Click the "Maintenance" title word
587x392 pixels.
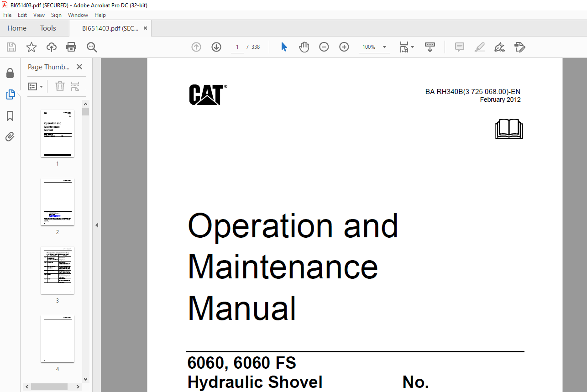[283, 267]
